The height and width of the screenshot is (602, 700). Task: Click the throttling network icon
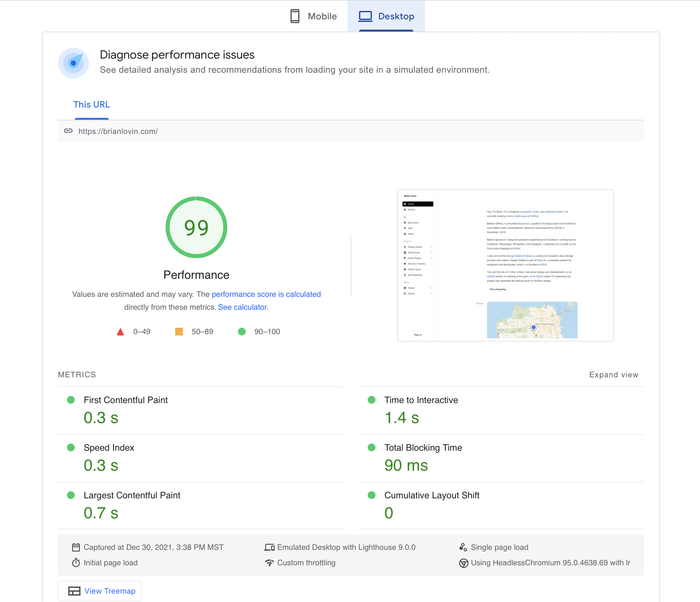pyautogui.click(x=269, y=562)
